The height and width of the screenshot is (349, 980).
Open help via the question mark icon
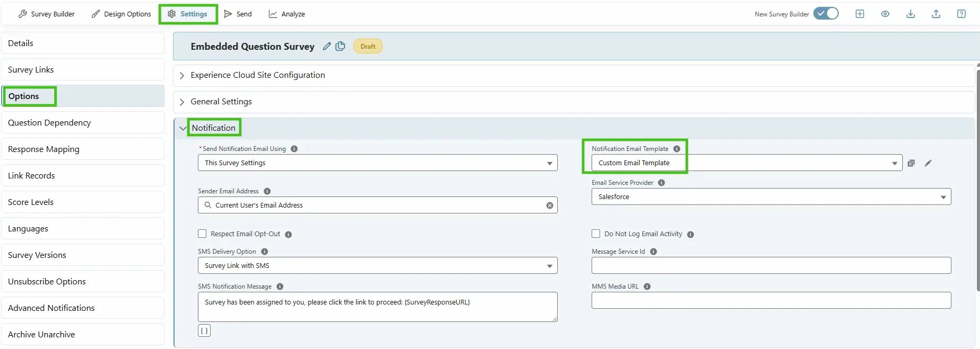[x=961, y=14]
